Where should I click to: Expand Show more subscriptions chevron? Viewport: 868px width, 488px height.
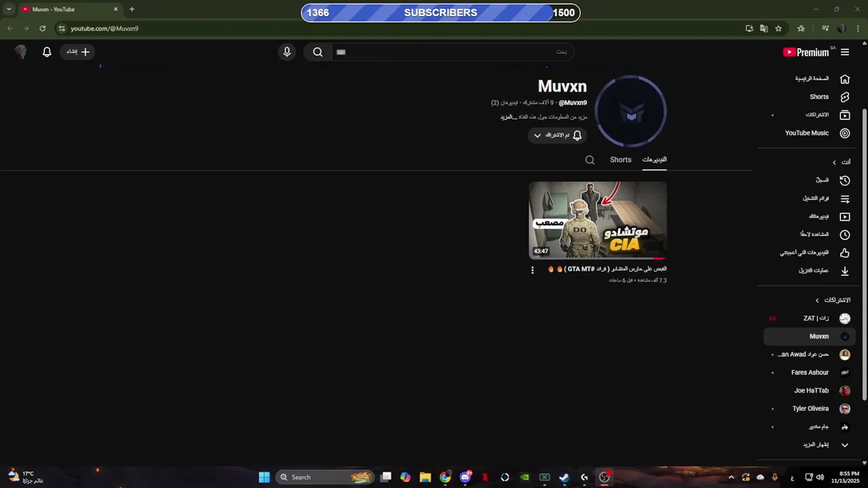coord(845,445)
